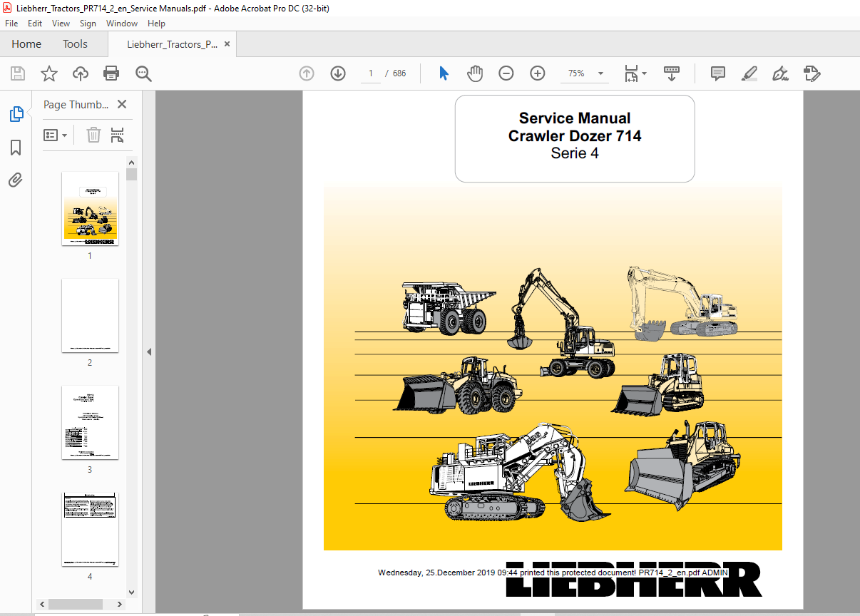Select page 2 thumbnail
The image size is (860, 616).
point(90,315)
